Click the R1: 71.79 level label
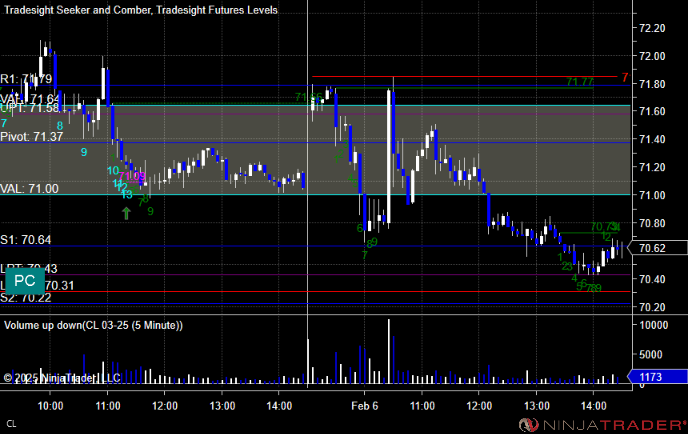Viewport: 688px width, 434px height. (26, 79)
